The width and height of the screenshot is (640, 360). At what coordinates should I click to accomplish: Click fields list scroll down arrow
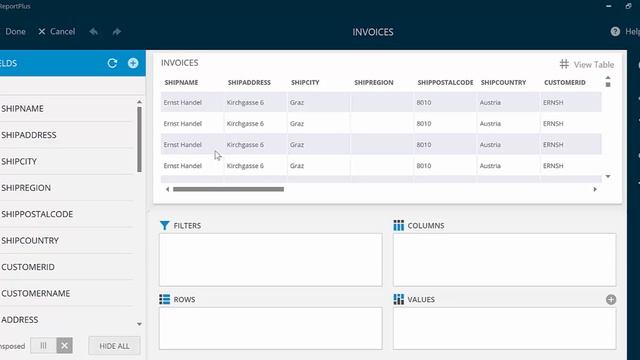[x=139, y=324]
